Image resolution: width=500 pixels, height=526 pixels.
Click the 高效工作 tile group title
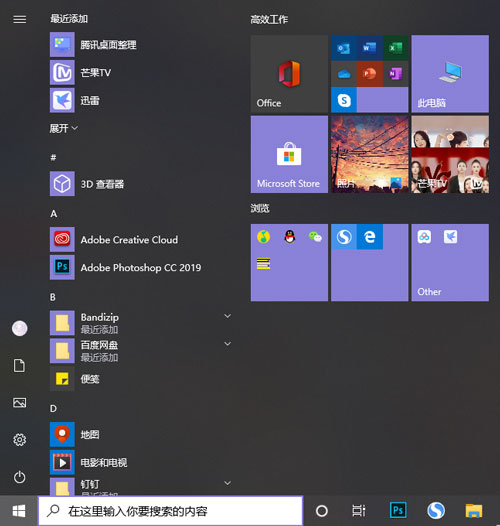269,19
